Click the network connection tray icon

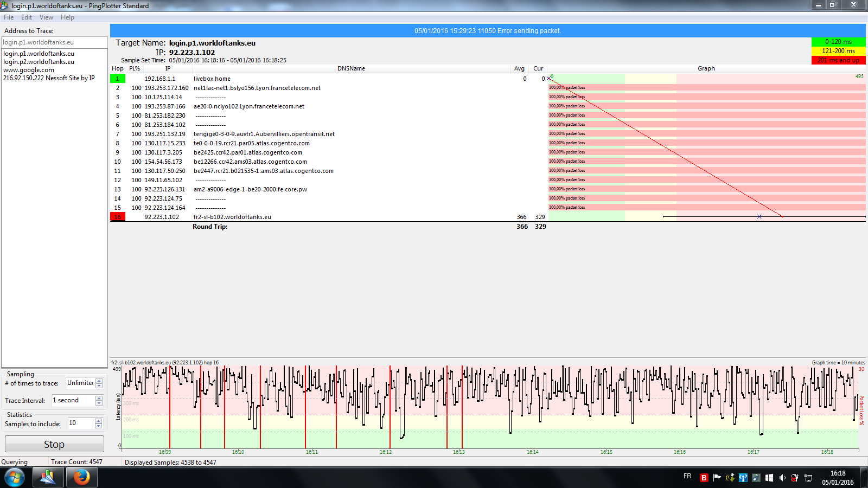[x=808, y=478]
